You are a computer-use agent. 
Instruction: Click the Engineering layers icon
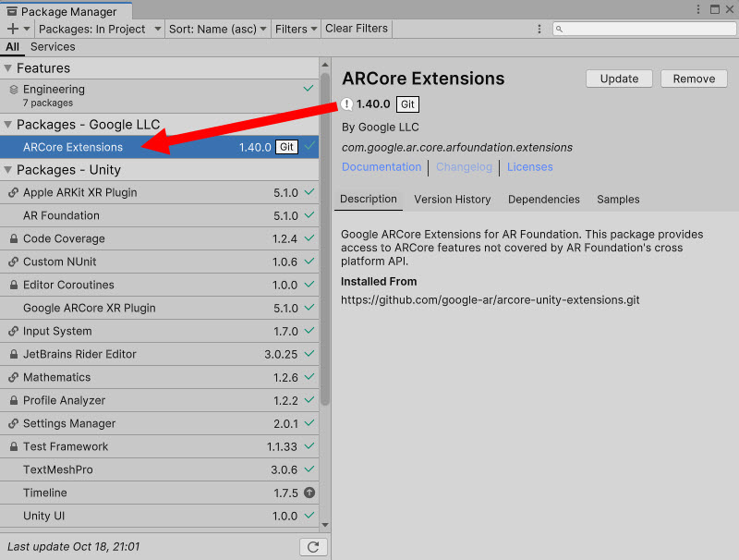click(x=14, y=90)
